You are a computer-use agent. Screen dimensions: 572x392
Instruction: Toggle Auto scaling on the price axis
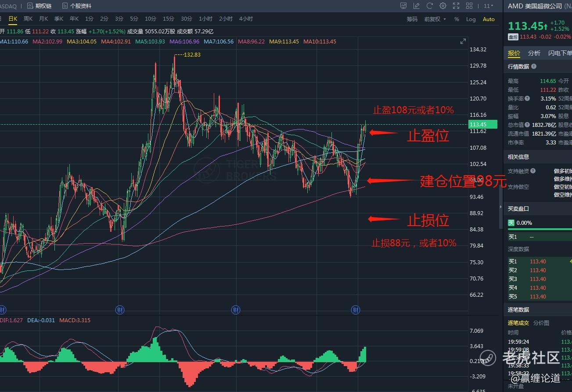489,19
